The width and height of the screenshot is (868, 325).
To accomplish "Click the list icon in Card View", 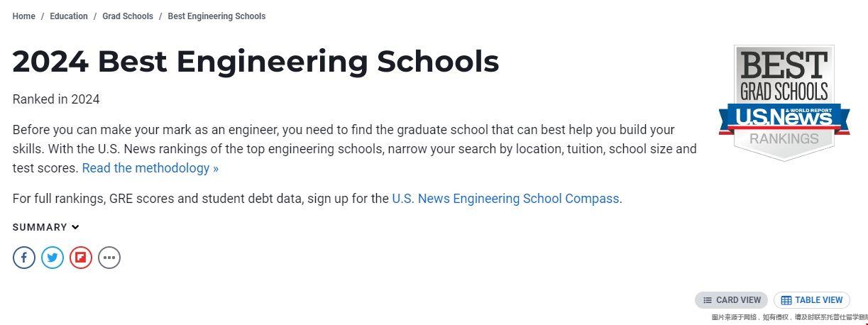I will point(708,300).
